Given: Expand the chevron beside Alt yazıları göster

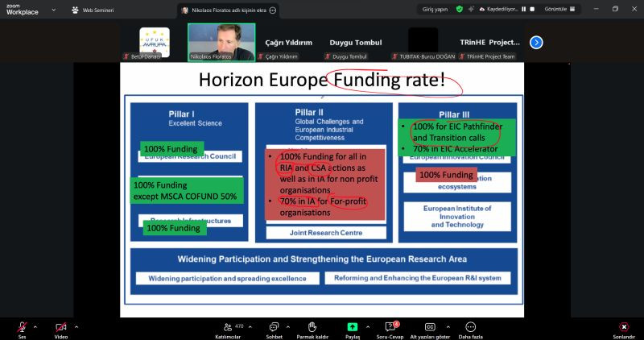Looking at the screenshot, I should (x=448, y=327).
